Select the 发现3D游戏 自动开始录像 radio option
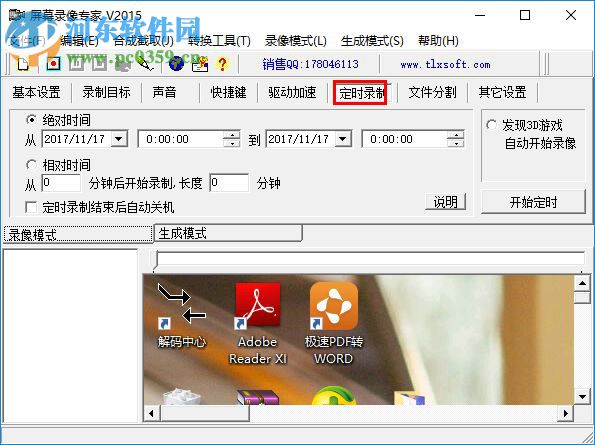Image resolution: width=595 pixels, height=445 pixels. pyautogui.click(x=491, y=125)
